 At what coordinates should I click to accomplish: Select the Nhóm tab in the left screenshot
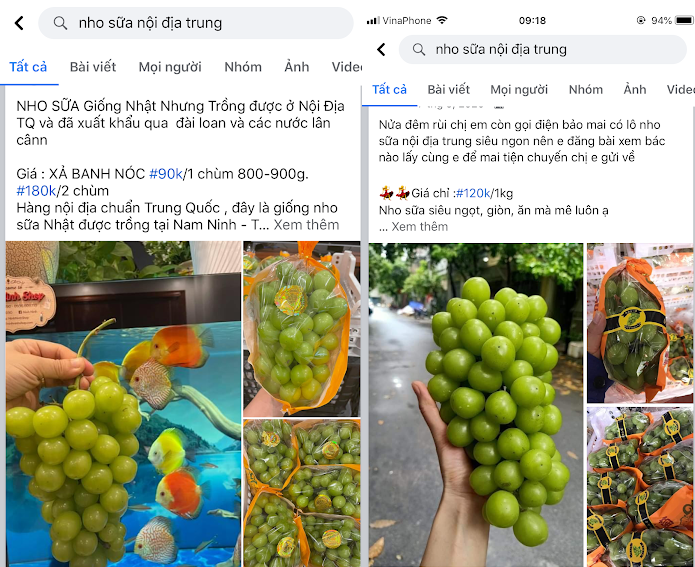243,67
